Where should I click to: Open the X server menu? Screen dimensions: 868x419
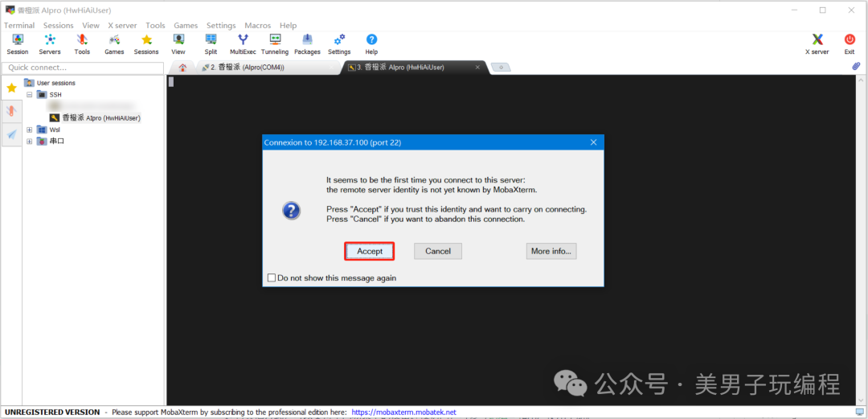[122, 26]
